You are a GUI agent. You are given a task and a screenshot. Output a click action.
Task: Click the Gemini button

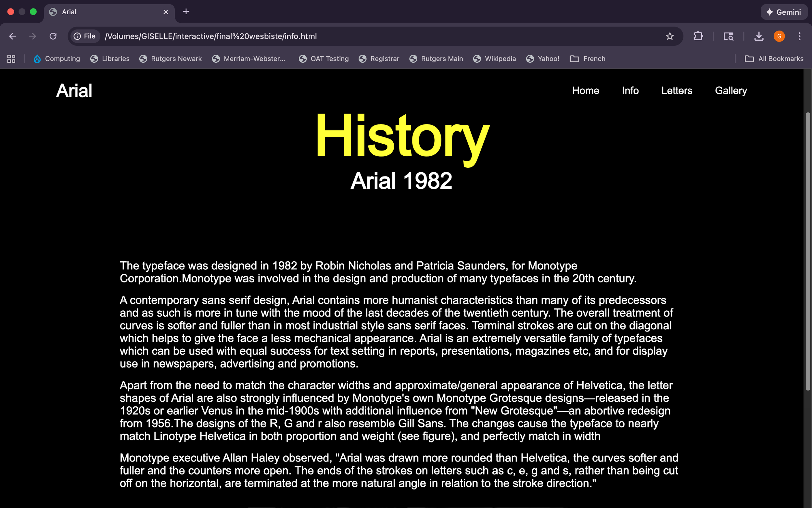point(784,12)
